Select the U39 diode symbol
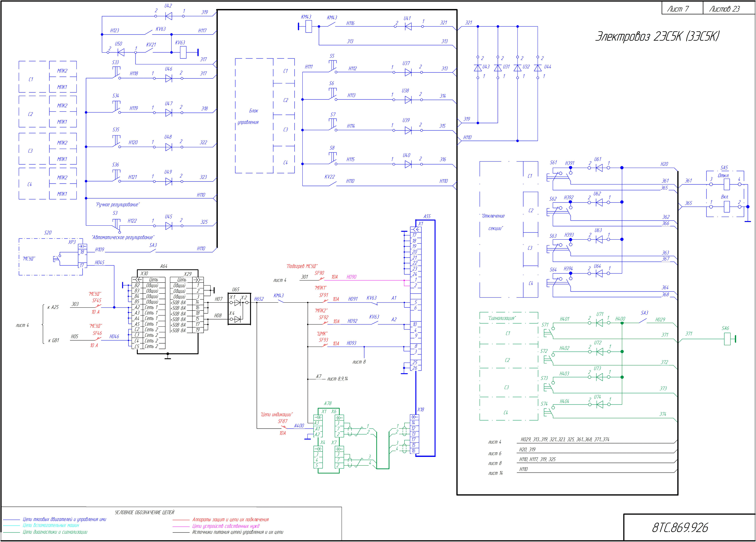 (x=408, y=130)
